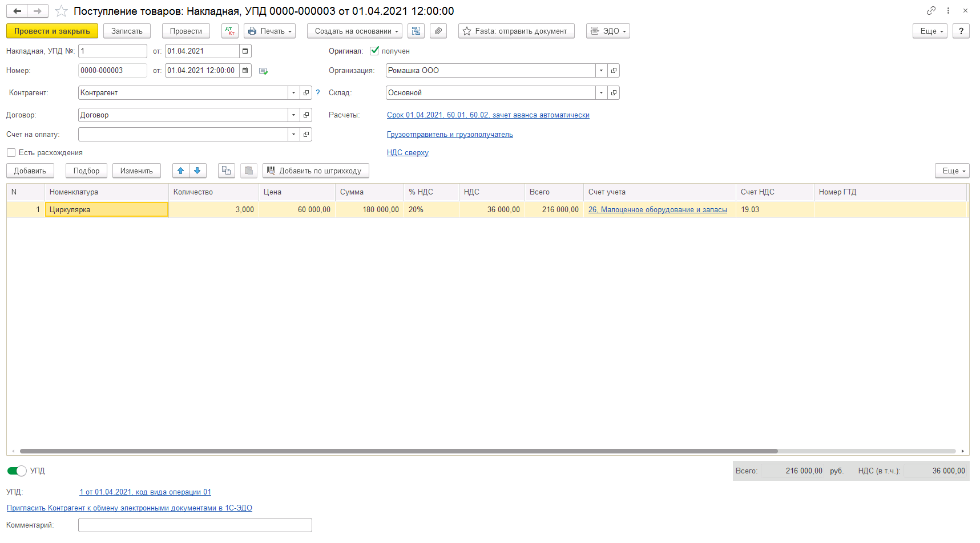Open the vertical three-dot title menu
The height and width of the screenshot is (543, 980).
948,11
